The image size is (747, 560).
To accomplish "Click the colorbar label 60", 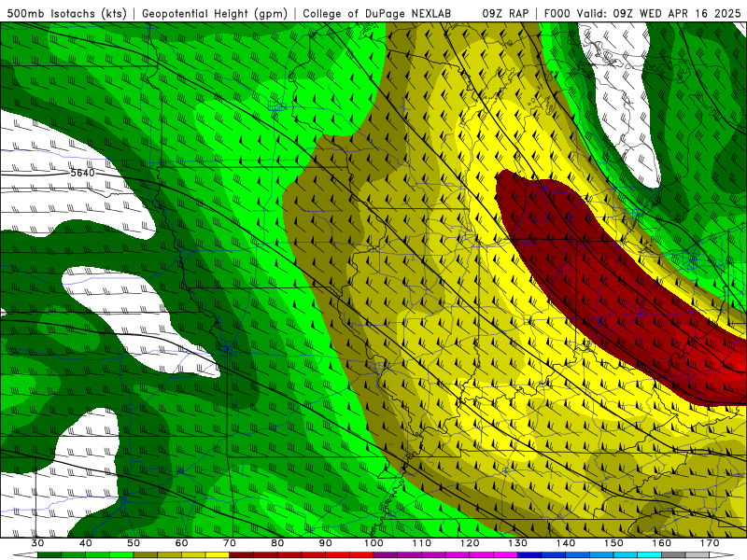I will [181, 543].
